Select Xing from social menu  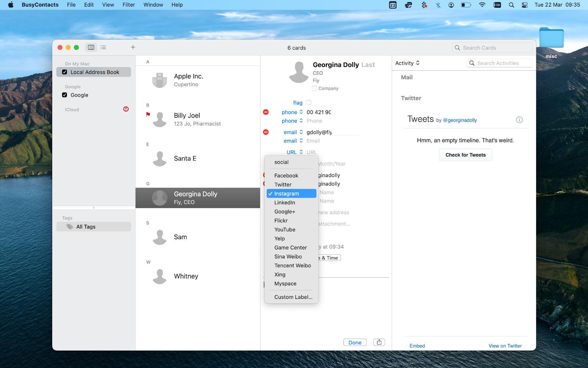[291, 275]
